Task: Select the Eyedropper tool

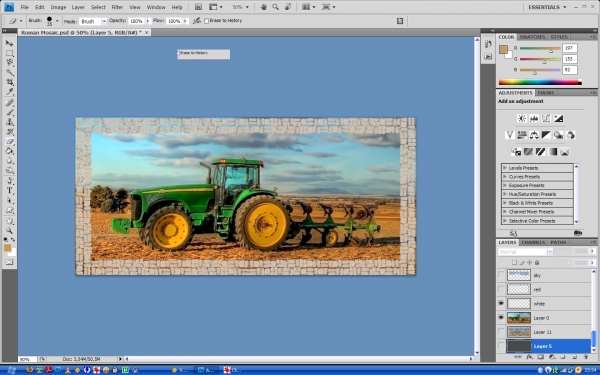Action: tap(9, 92)
